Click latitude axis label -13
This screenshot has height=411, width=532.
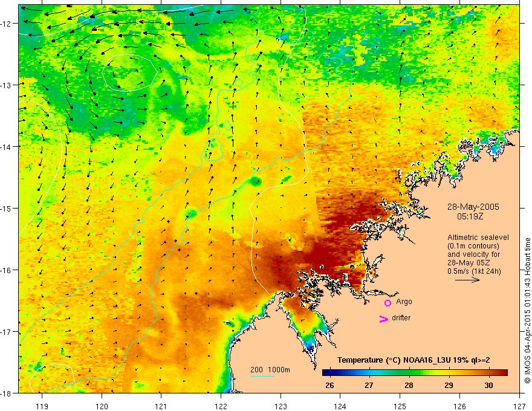pos(7,85)
